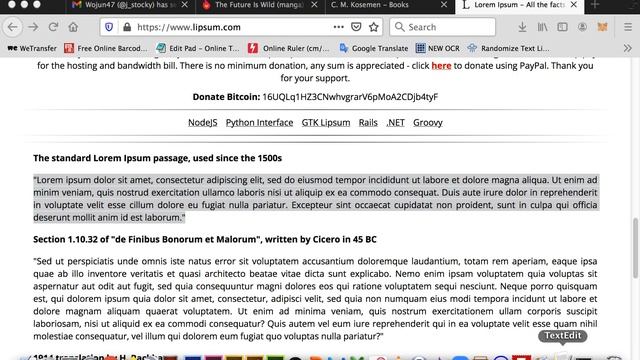
Task: Click the page vertical scrollbar thumb
Action: (635, 248)
